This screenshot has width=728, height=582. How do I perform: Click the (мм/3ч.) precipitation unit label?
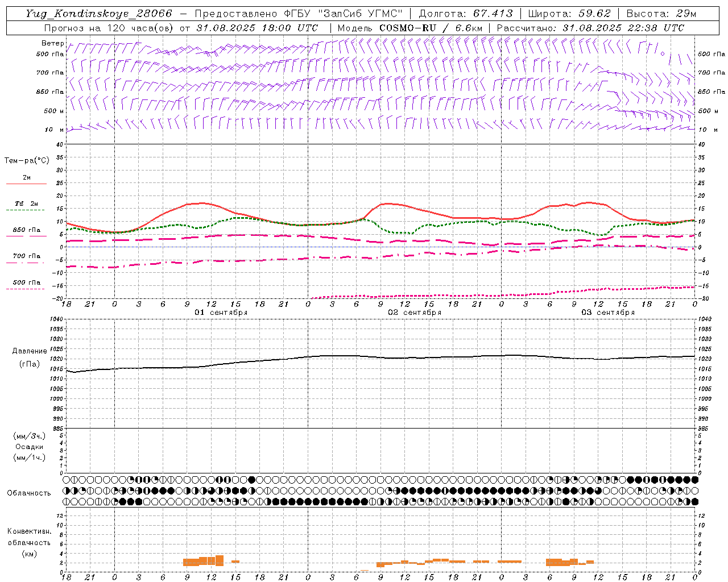pos(30,436)
